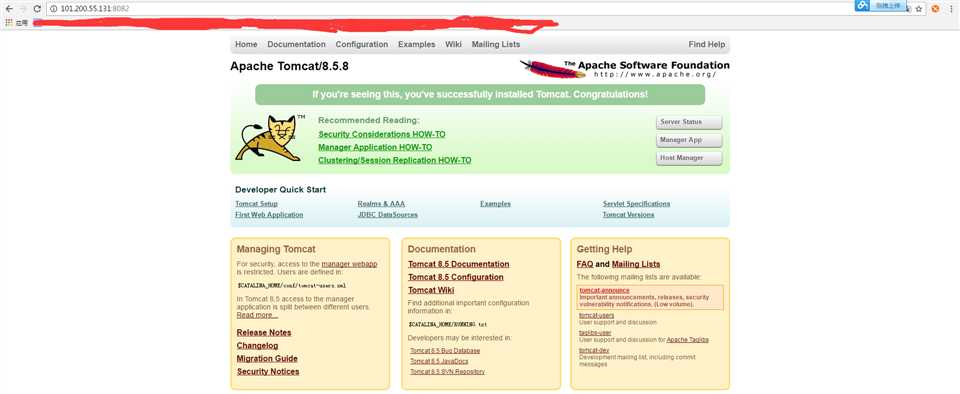Open the tomcat-announce mailing list link
Screen dimensions: 960x394
click(x=604, y=290)
